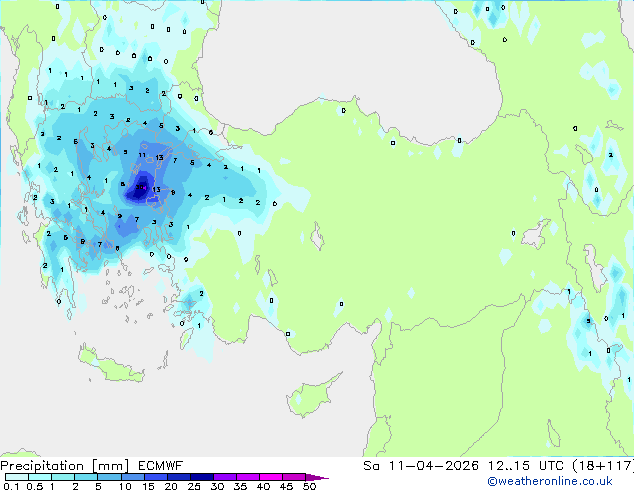This screenshot has height=490, width=634.
Task: Click the '0.5' legend tick label
Action: click(x=34, y=486)
